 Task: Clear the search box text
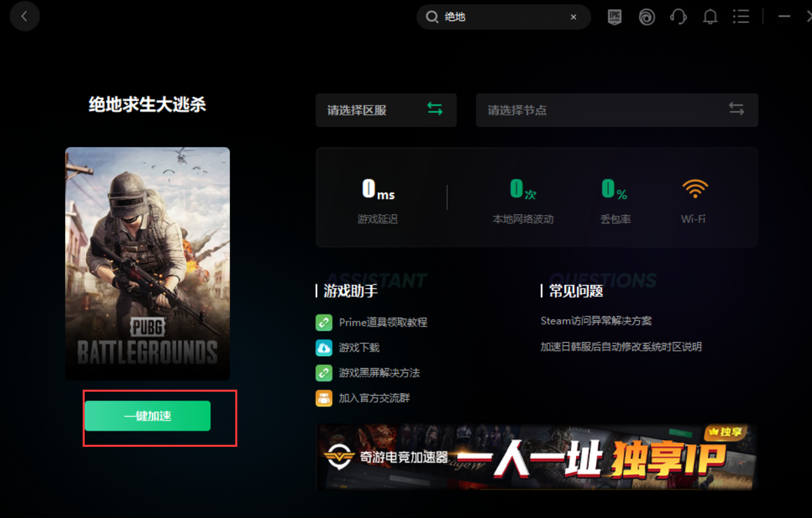coord(573,17)
